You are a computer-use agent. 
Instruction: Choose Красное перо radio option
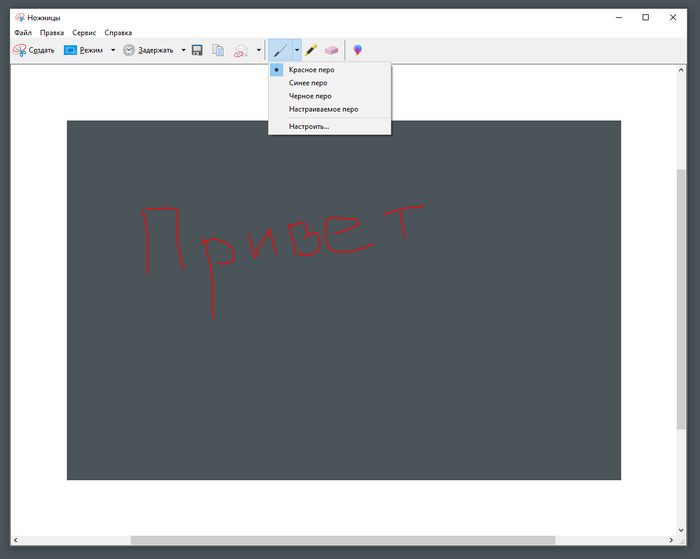[x=329, y=70]
